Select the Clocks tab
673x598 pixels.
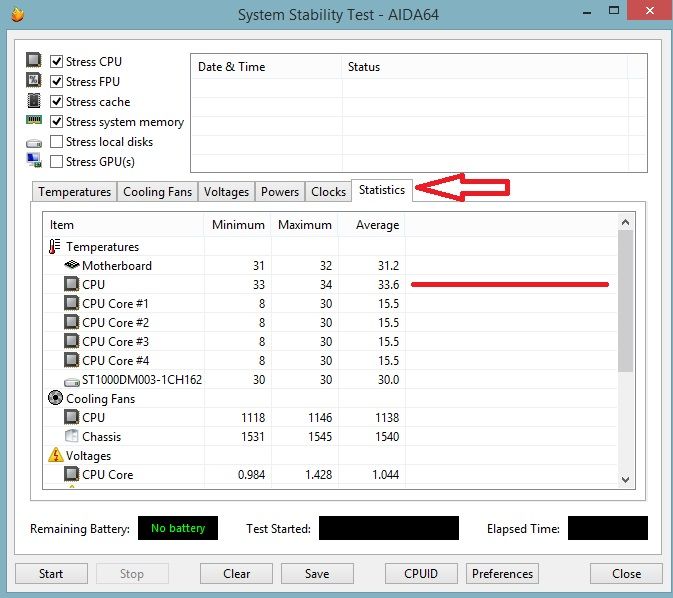coord(328,191)
